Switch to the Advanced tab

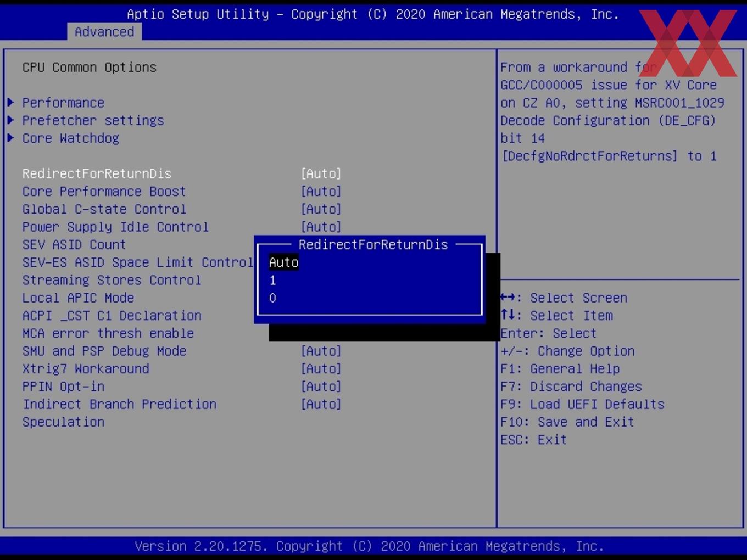tap(104, 32)
